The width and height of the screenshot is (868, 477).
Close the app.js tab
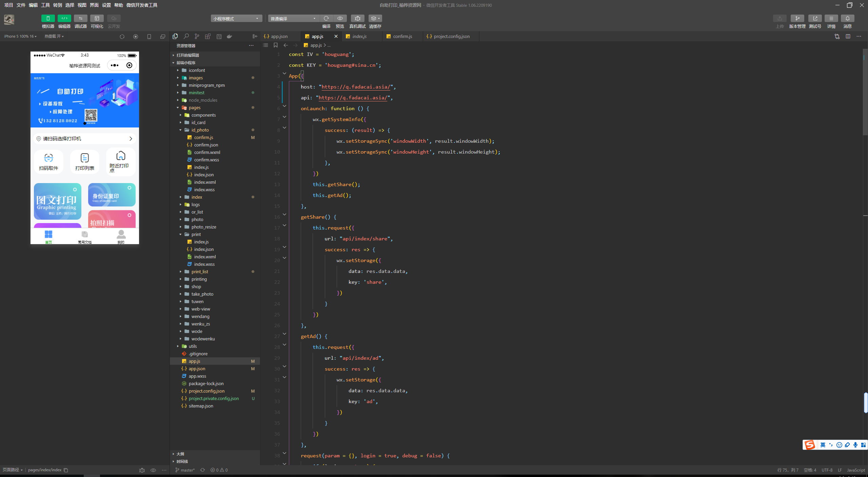coord(336,36)
